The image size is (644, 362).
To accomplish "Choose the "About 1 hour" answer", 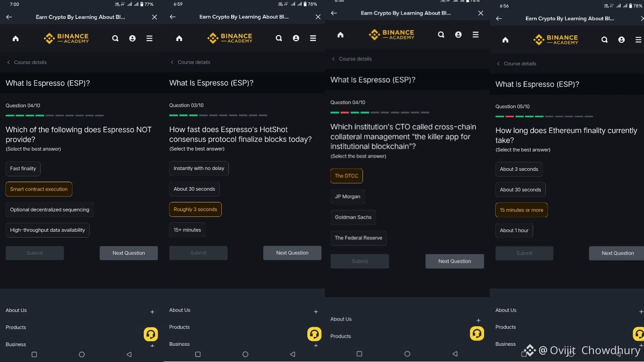I will (x=514, y=230).
